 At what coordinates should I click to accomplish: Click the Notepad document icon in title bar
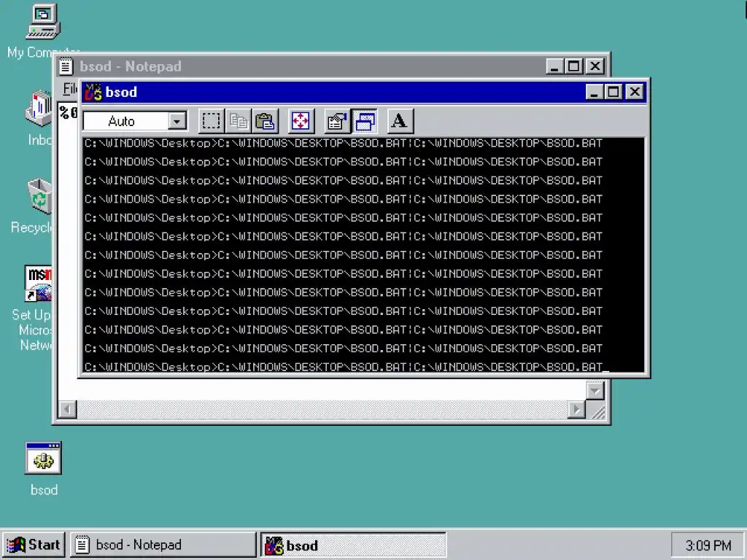(66, 66)
